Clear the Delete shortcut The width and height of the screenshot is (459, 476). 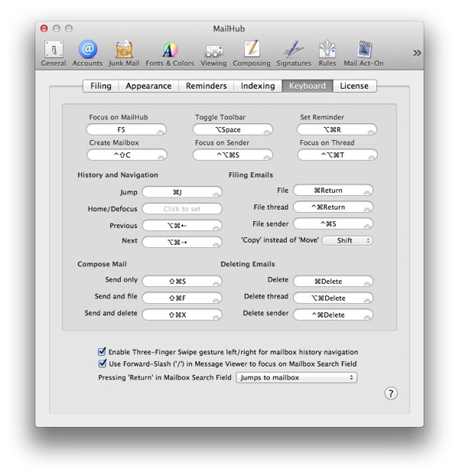[x=367, y=283]
